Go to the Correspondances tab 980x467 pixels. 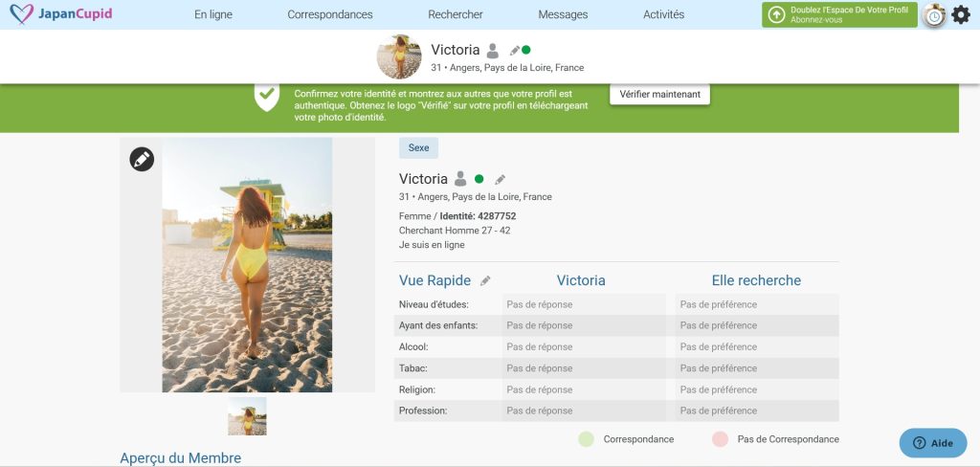[x=330, y=14]
